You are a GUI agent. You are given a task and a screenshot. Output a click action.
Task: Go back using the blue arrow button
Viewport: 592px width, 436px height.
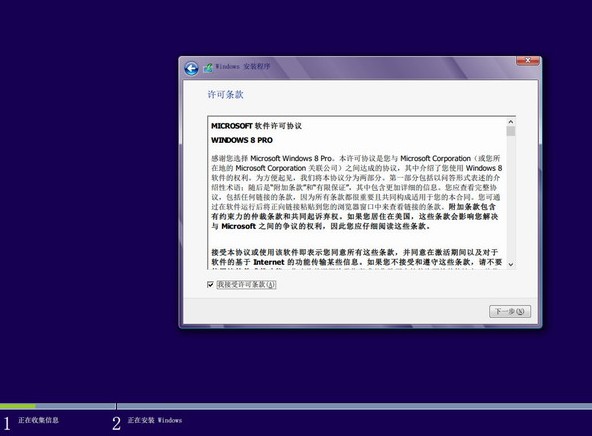191,68
